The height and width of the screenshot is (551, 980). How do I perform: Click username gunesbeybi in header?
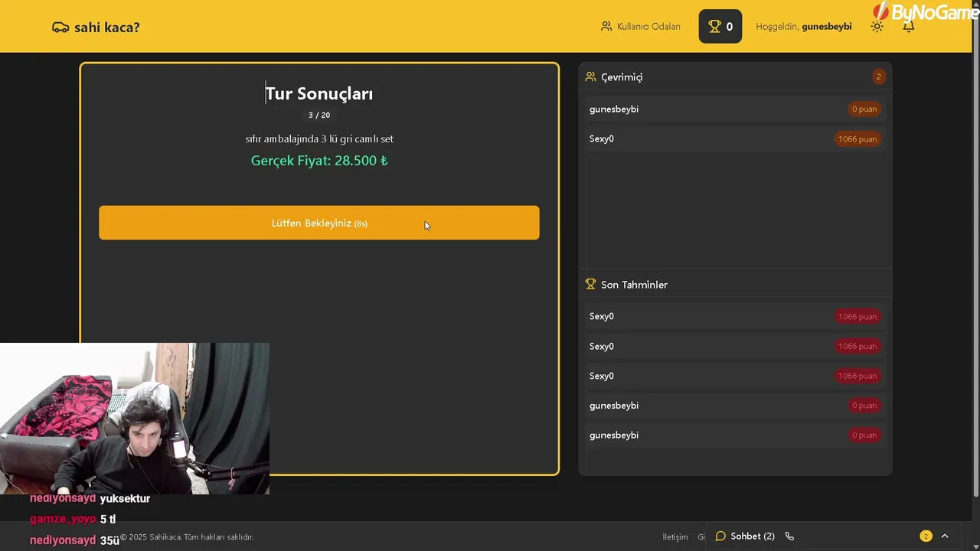pos(826,27)
